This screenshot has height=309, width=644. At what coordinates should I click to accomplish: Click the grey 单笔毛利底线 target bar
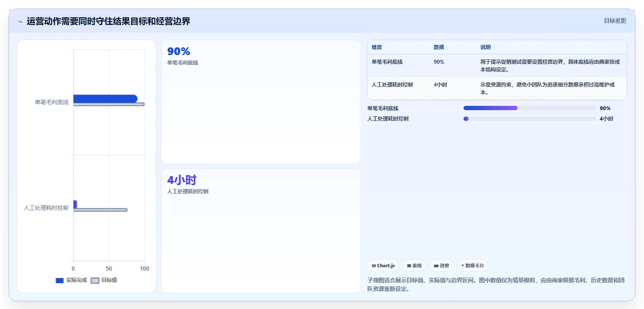[109, 104]
